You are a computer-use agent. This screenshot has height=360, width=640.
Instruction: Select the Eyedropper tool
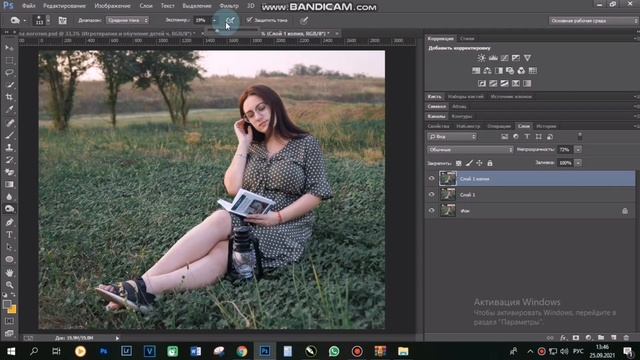(x=9, y=109)
